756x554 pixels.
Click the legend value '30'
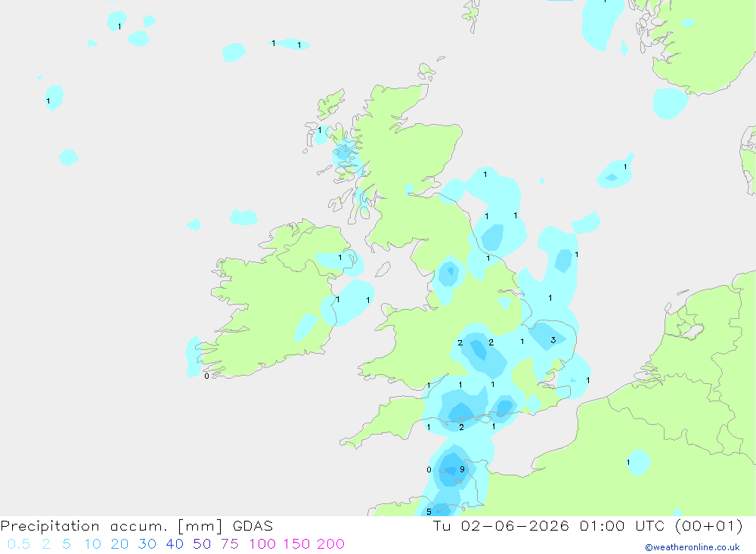(147, 544)
